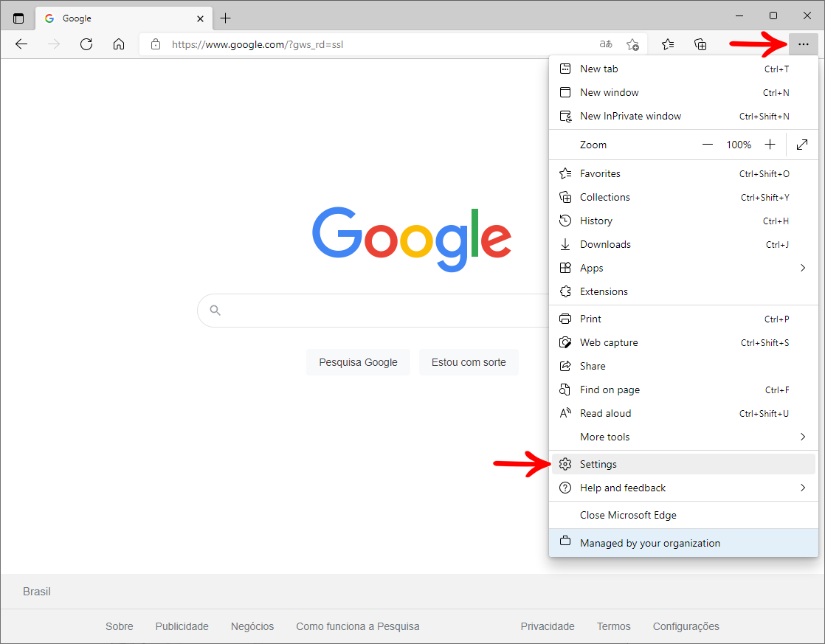Open Settings from the menu

683,464
